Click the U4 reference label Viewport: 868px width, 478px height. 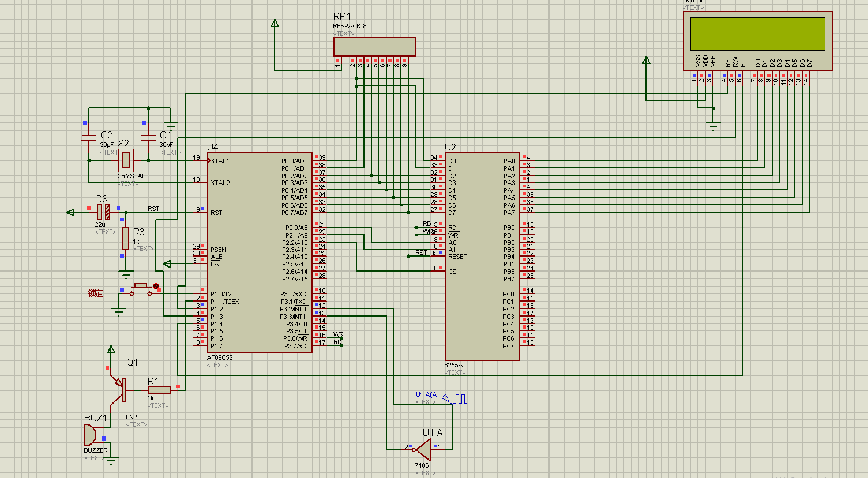tap(213, 147)
